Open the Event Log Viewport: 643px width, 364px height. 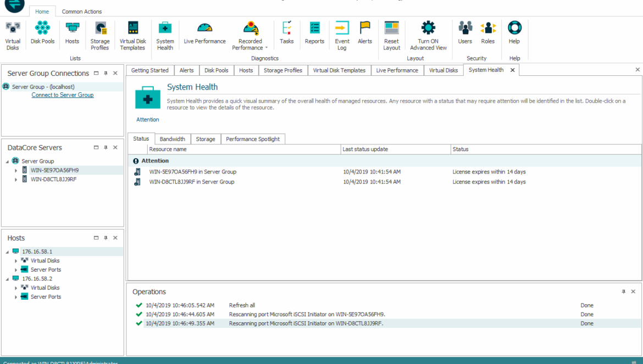point(342,36)
